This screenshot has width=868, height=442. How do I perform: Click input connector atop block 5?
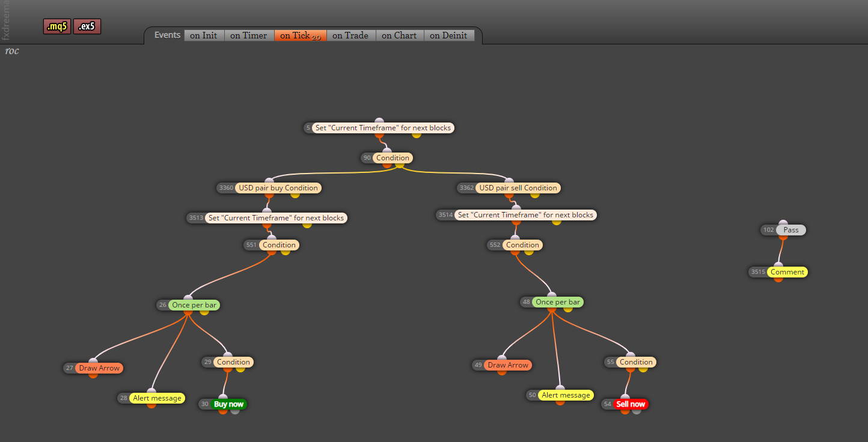pos(379,121)
